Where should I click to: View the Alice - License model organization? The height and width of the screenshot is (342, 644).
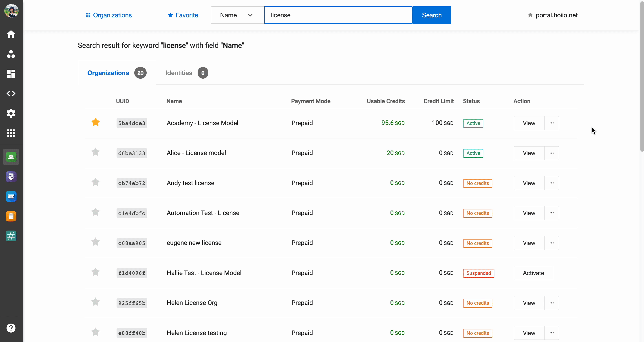coord(529,153)
